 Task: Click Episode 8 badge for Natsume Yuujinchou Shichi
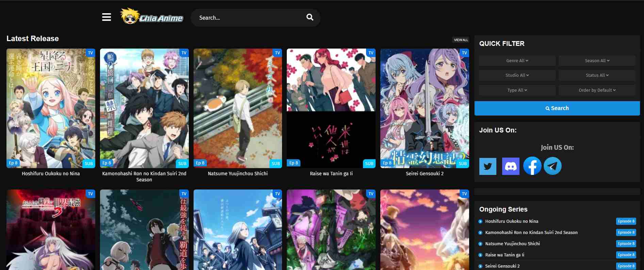coord(626,244)
